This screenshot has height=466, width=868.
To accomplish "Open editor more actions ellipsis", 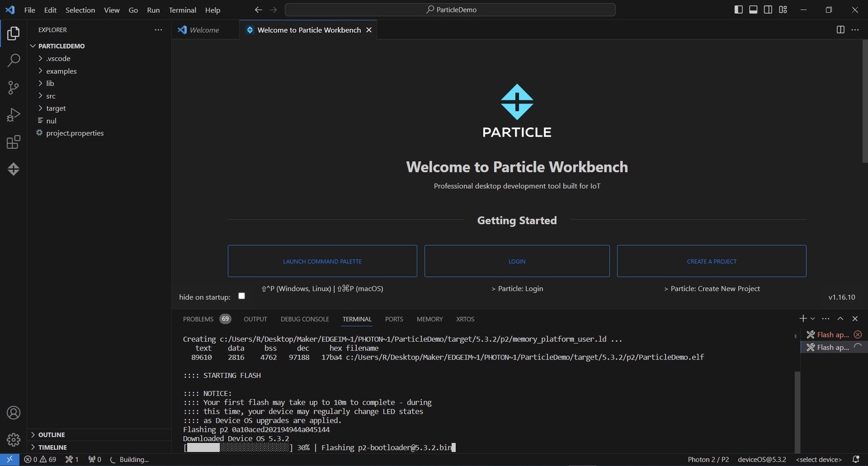I will [x=855, y=30].
